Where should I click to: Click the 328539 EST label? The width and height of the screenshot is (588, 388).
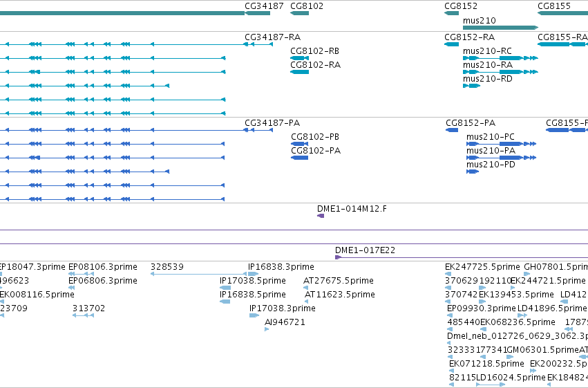167,267
